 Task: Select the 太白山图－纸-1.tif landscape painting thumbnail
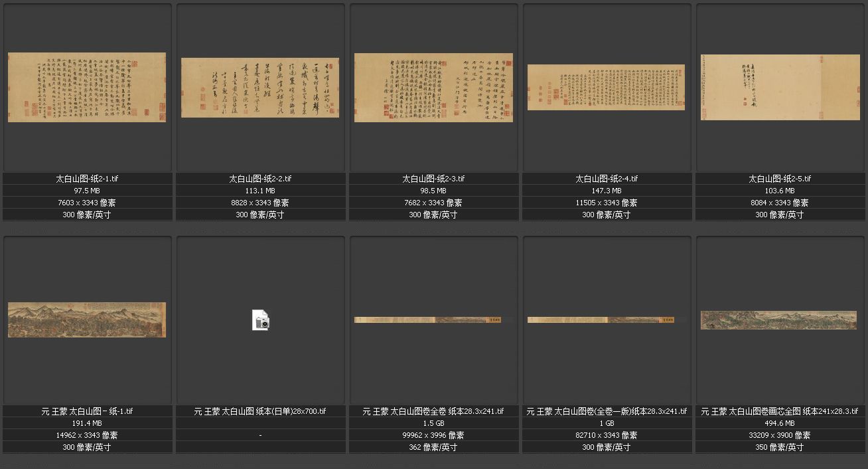click(x=87, y=320)
